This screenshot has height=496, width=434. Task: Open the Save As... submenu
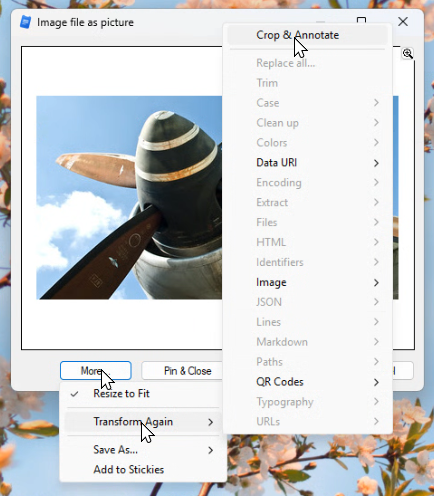tap(143, 450)
